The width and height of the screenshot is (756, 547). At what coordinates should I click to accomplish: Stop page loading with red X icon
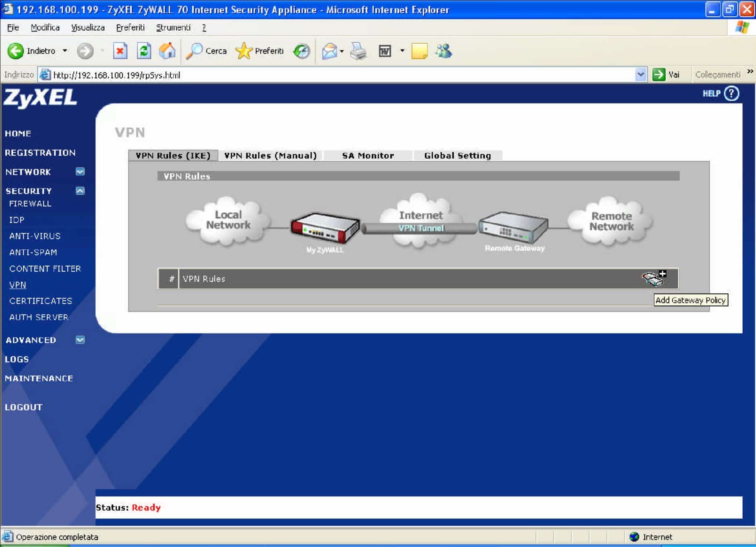click(120, 51)
